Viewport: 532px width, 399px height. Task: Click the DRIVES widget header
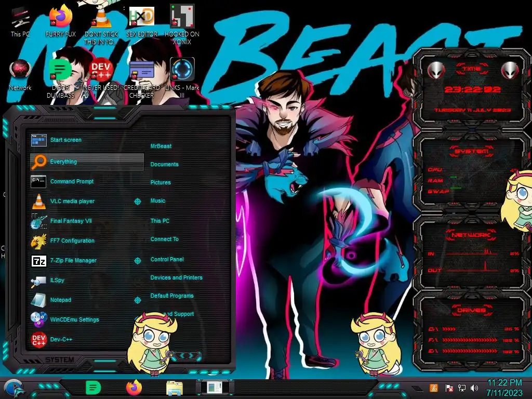point(471,310)
